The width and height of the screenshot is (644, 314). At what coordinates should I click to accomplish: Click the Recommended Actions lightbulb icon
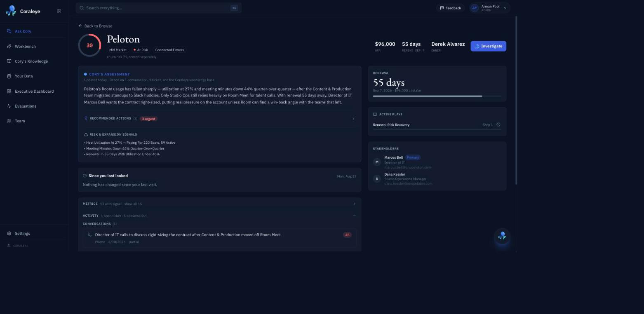click(x=86, y=118)
